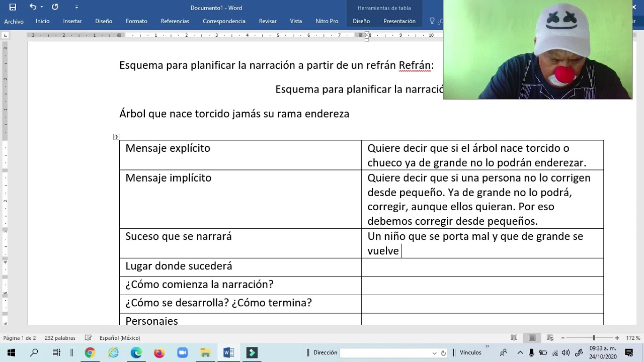Viewport: 644px width, 362px height.
Task: Open Zoom app from taskbar
Action: click(x=182, y=353)
